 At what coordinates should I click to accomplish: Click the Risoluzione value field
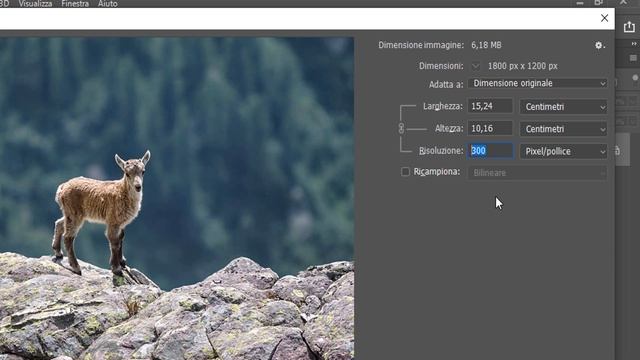pyautogui.click(x=490, y=151)
